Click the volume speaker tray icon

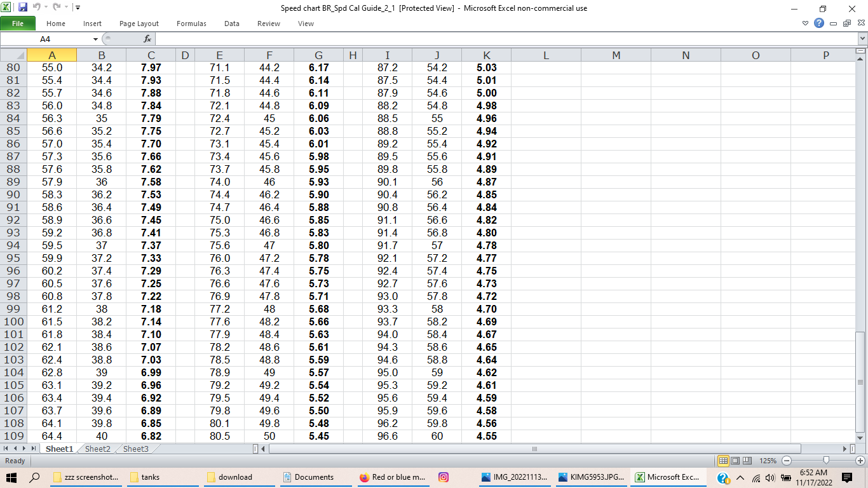pyautogui.click(x=771, y=478)
